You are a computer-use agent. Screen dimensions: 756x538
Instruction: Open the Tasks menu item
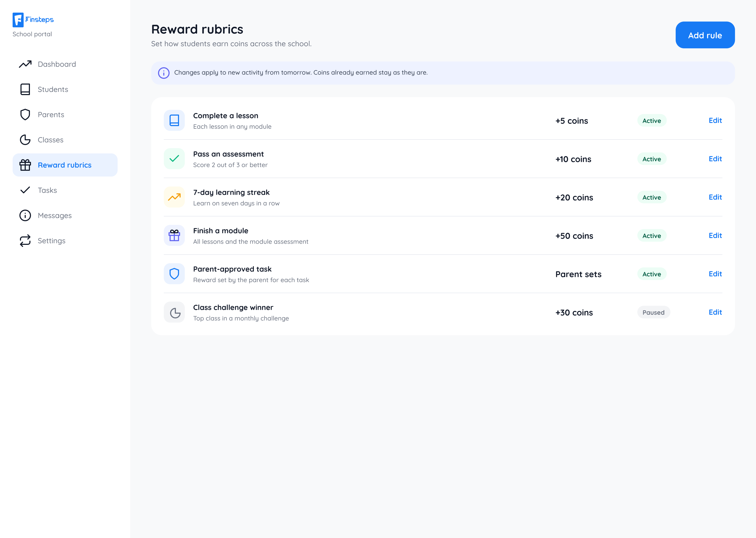(x=65, y=190)
